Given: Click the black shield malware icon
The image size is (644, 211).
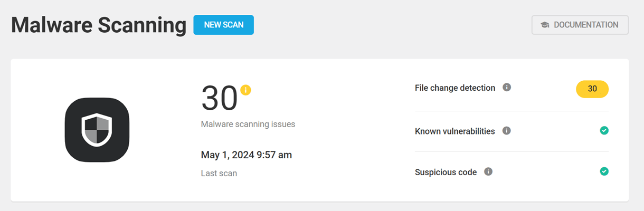Looking at the screenshot, I should click(x=97, y=130).
